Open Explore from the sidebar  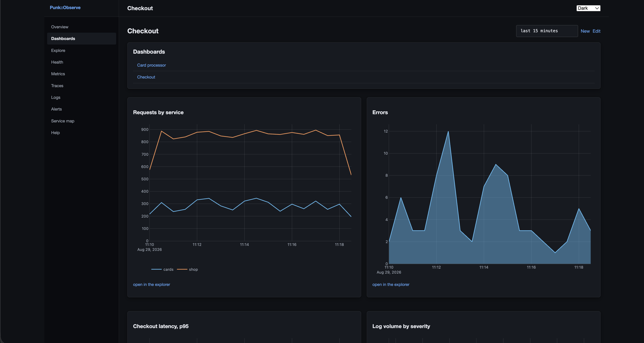tap(82, 50)
